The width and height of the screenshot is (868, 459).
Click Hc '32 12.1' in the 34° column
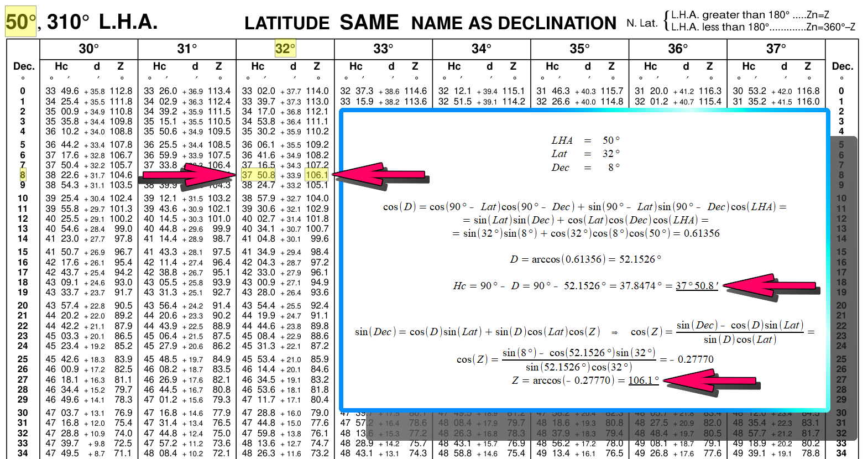click(454, 91)
